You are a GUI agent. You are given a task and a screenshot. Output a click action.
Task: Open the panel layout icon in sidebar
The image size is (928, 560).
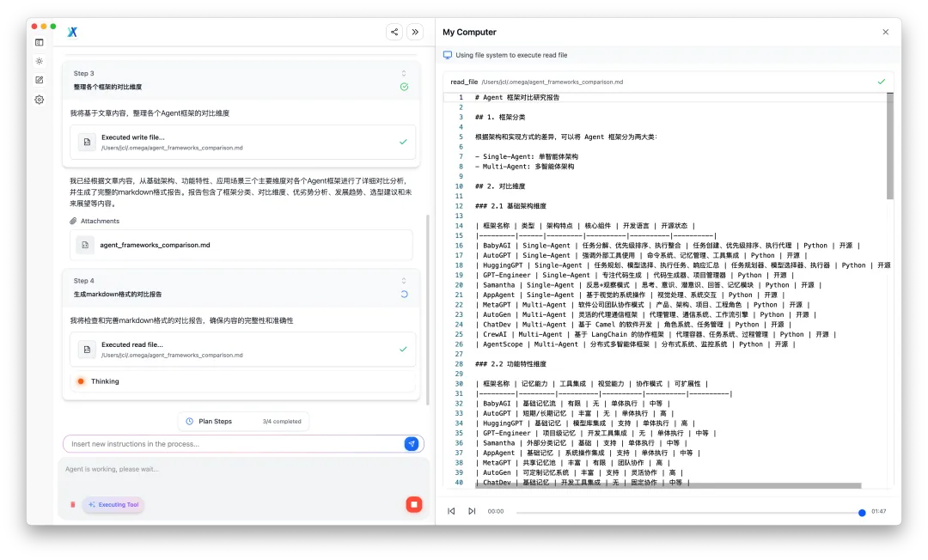pyautogui.click(x=39, y=43)
